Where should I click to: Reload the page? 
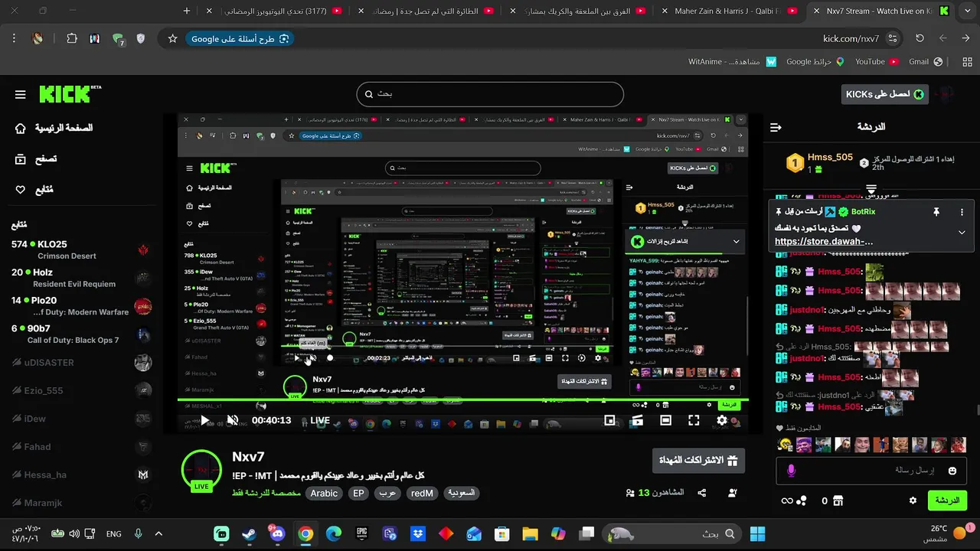pos(920,38)
